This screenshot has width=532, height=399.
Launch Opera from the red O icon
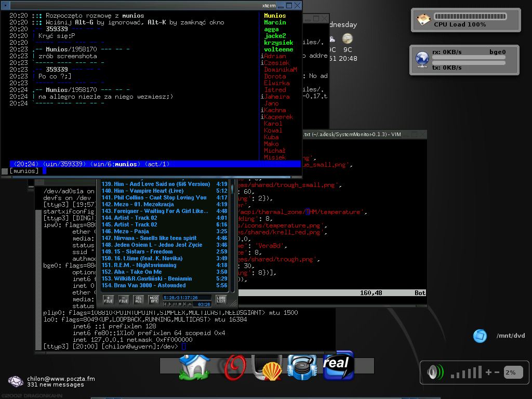coord(235,368)
